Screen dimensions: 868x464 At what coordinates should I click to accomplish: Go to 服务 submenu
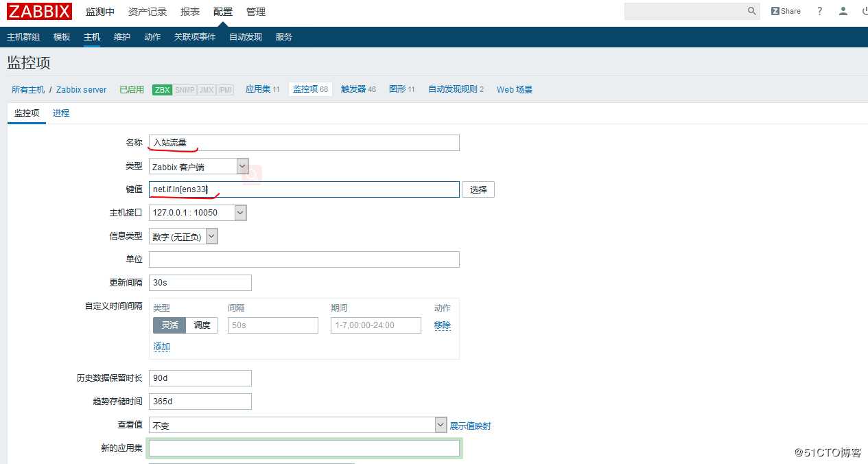(x=284, y=37)
